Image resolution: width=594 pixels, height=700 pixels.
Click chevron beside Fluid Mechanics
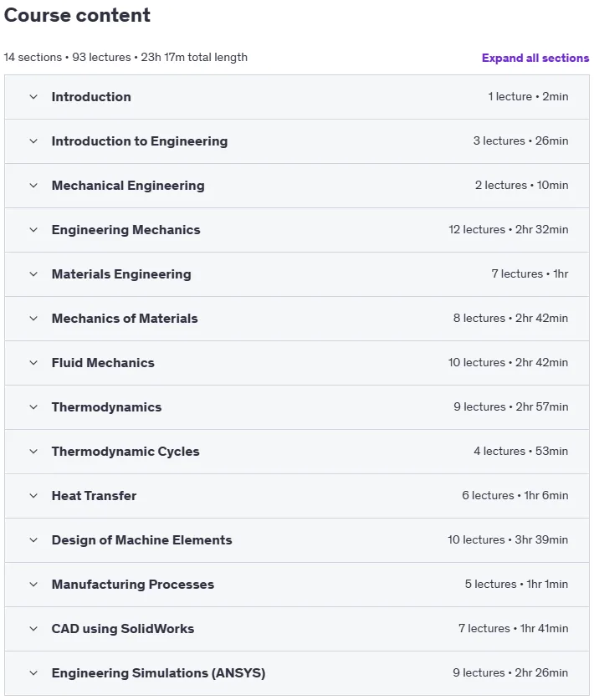pyautogui.click(x=33, y=362)
